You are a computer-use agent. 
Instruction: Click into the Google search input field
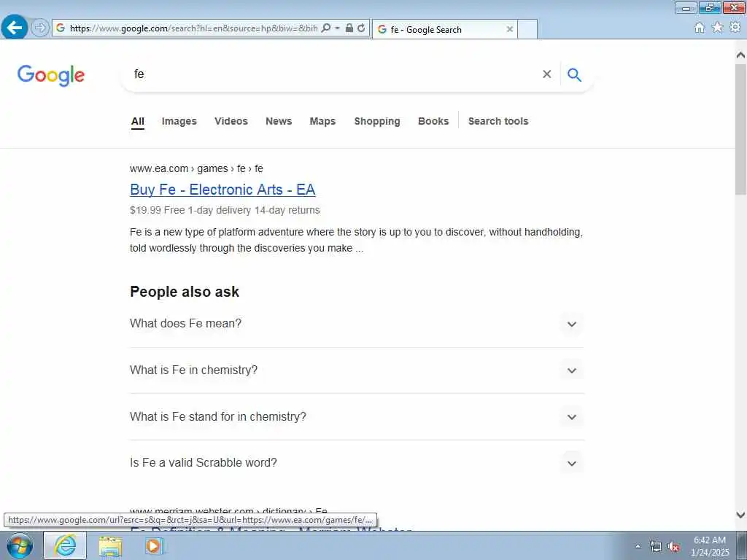click(333, 74)
